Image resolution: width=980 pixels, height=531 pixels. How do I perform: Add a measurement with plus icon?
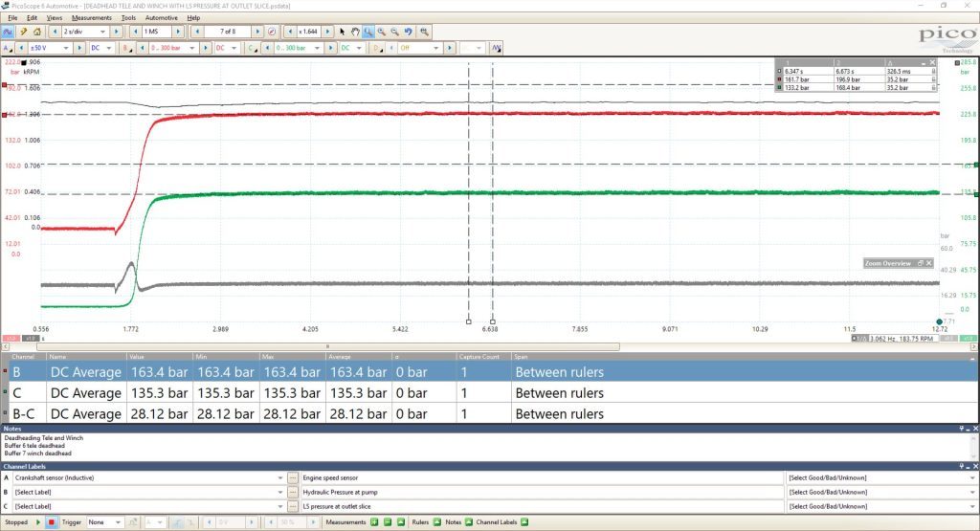click(374, 522)
